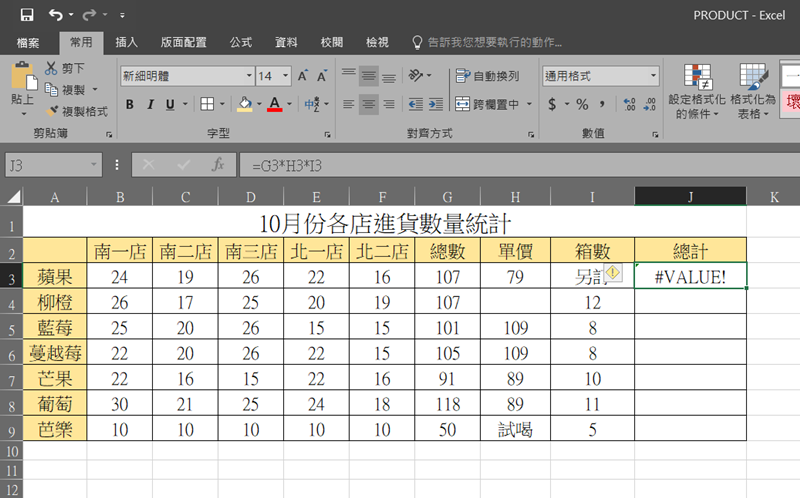This screenshot has height=498, width=800.
Task: Open the font name dropdown 新細明體
Action: click(187, 76)
